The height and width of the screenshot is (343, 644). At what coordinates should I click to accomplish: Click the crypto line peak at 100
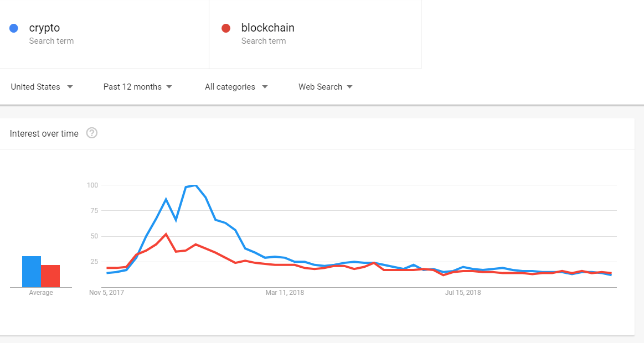pyautogui.click(x=195, y=186)
